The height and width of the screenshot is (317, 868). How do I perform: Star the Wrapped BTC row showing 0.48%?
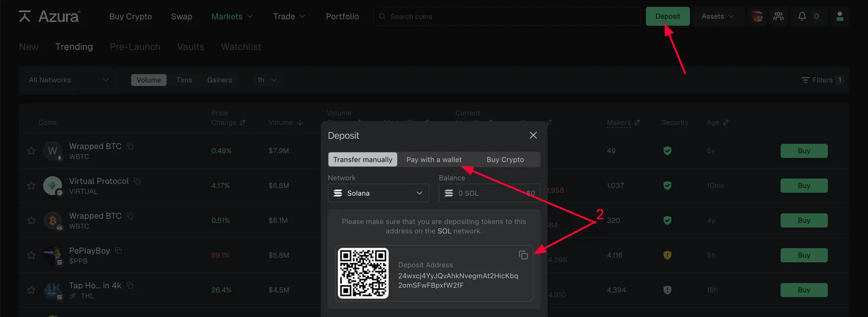(31, 151)
